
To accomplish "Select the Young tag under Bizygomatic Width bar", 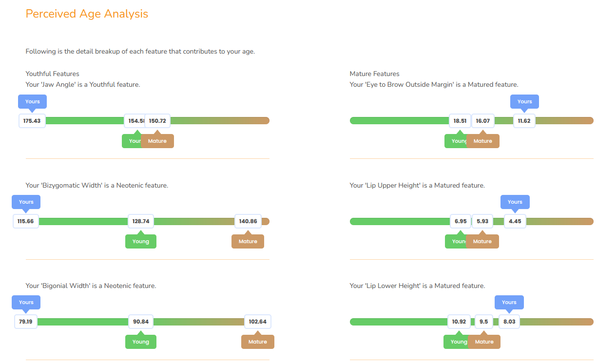I will 141,241.
